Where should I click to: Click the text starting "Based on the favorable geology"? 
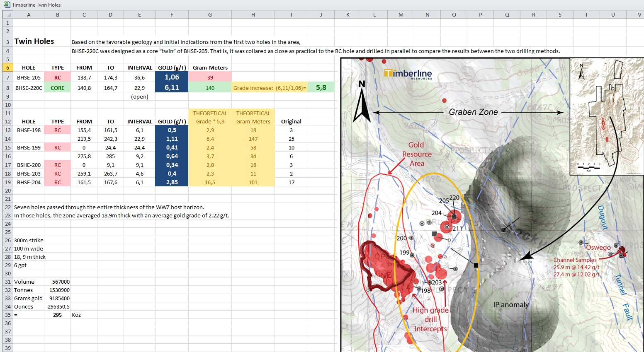[x=186, y=42]
